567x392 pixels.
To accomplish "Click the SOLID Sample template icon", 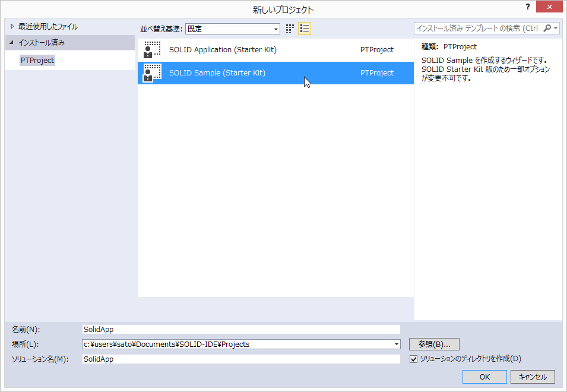I will click(x=153, y=73).
